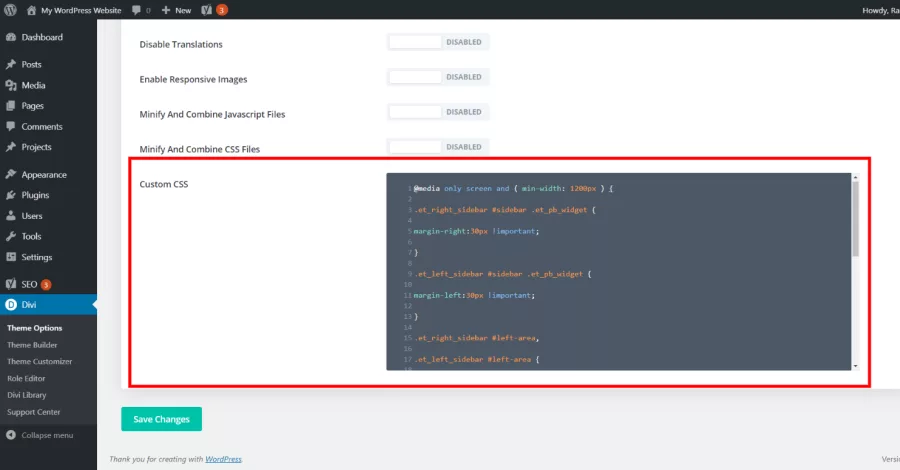The height and width of the screenshot is (470, 900).
Task: Click the Collapse menu arrow icon
Action: (x=11, y=435)
